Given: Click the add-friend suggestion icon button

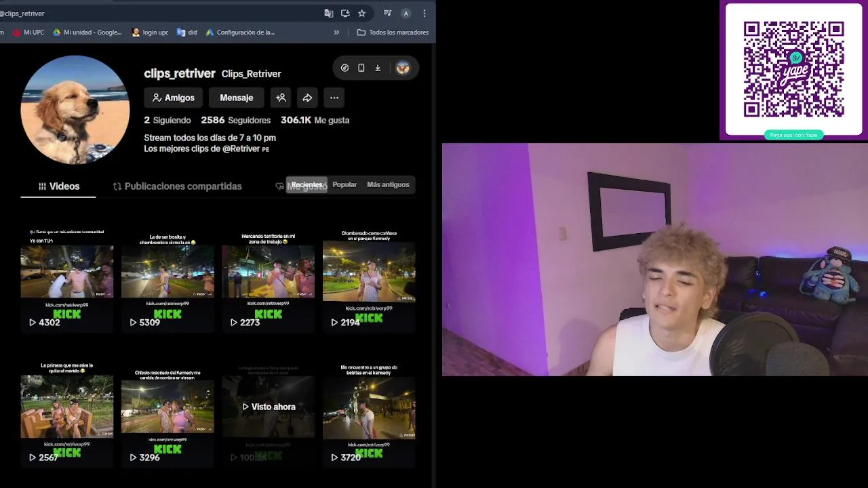Looking at the screenshot, I should [281, 98].
